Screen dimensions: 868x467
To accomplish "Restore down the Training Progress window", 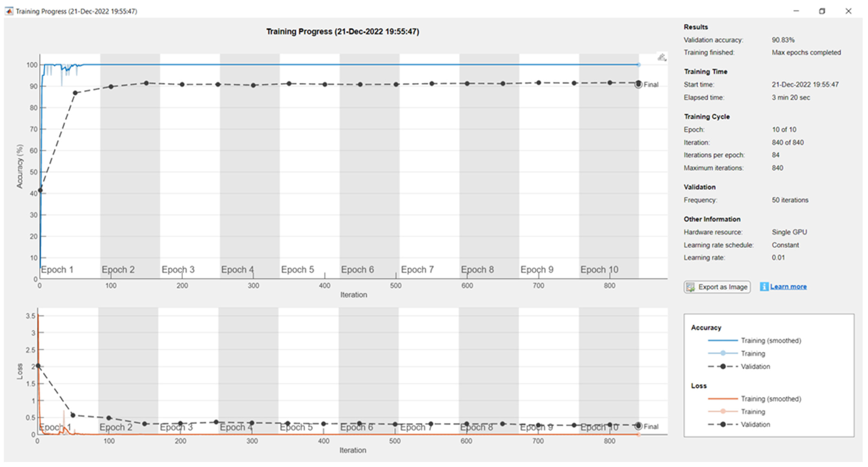I will click(822, 11).
